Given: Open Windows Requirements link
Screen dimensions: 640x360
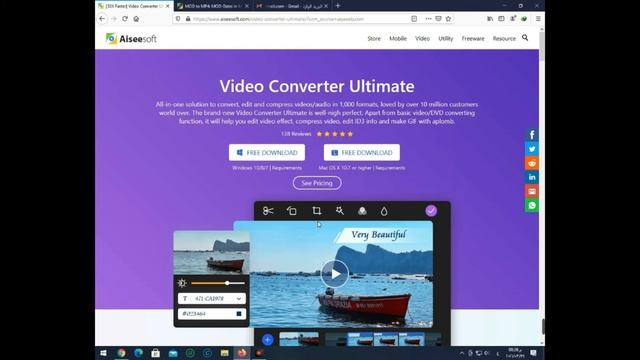Looking at the screenshot, I should (x=287, y=168).
